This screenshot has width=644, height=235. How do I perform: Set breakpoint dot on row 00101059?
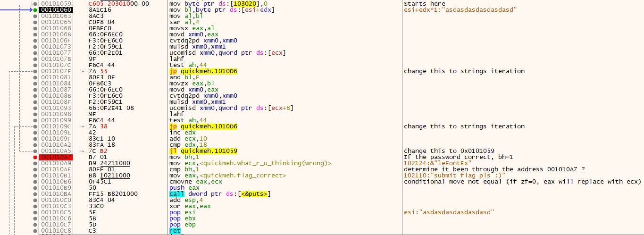tap(35, 4)
